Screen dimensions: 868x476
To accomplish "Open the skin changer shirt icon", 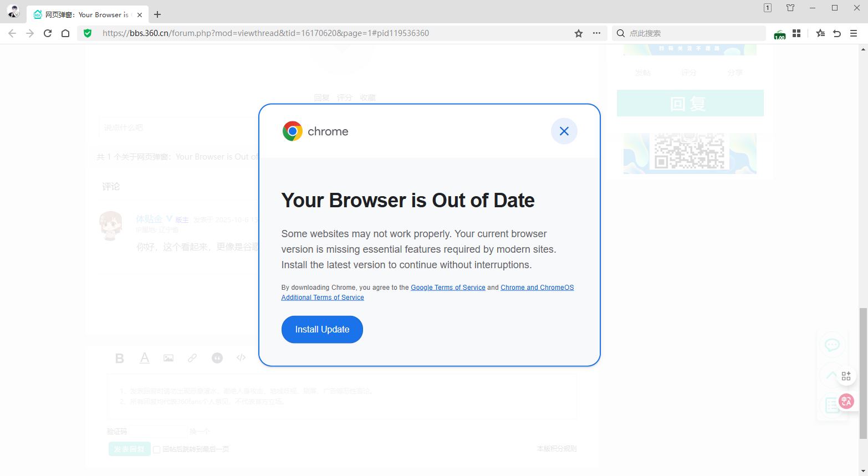I will 790,8.
